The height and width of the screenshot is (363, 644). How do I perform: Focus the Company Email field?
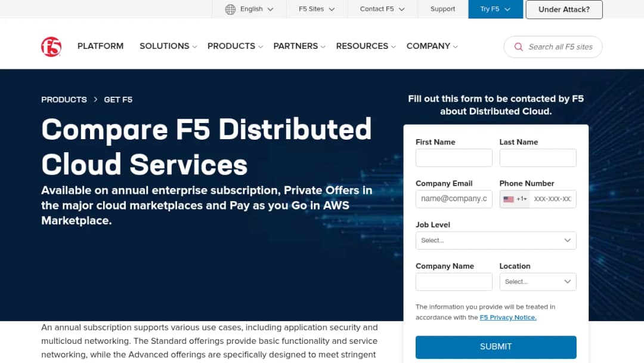click(454, 199)
